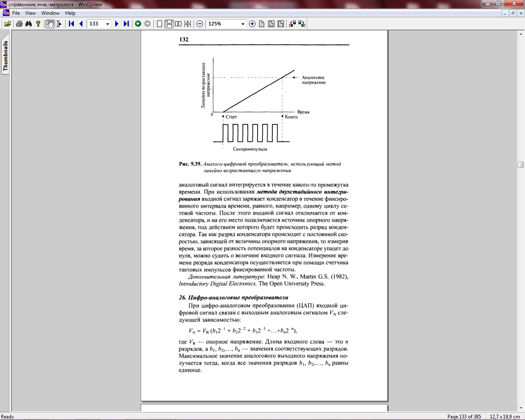Click the 'Время' axis label
This screenshot has height=420, width=525.
[x=303, y=112]
